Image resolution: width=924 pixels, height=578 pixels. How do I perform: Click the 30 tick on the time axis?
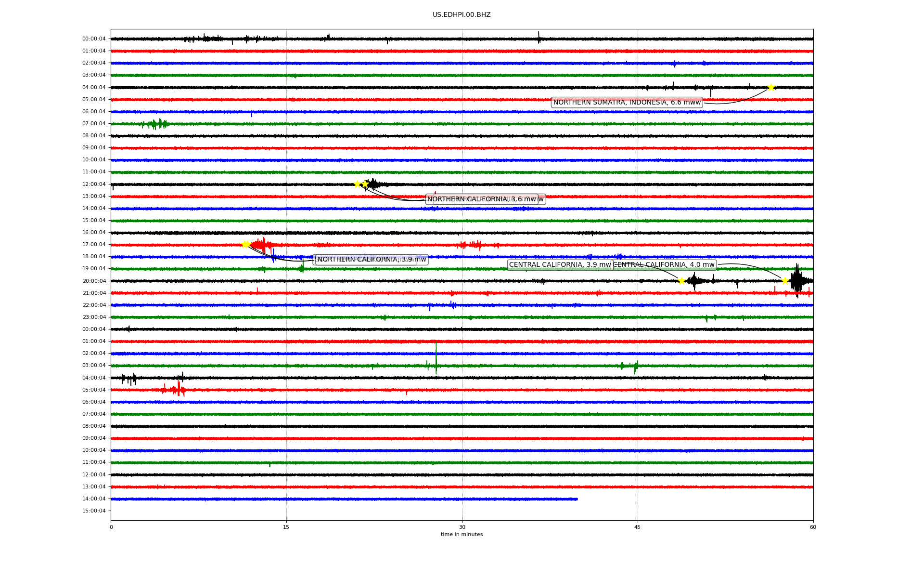pos(462,527)
